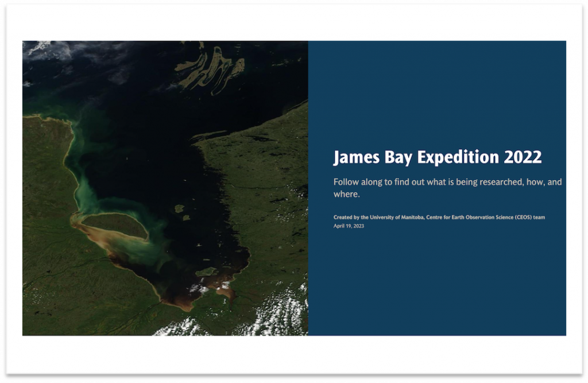
Task: Click the word 'where.' in the subtitle
Action: click(346, 195)
